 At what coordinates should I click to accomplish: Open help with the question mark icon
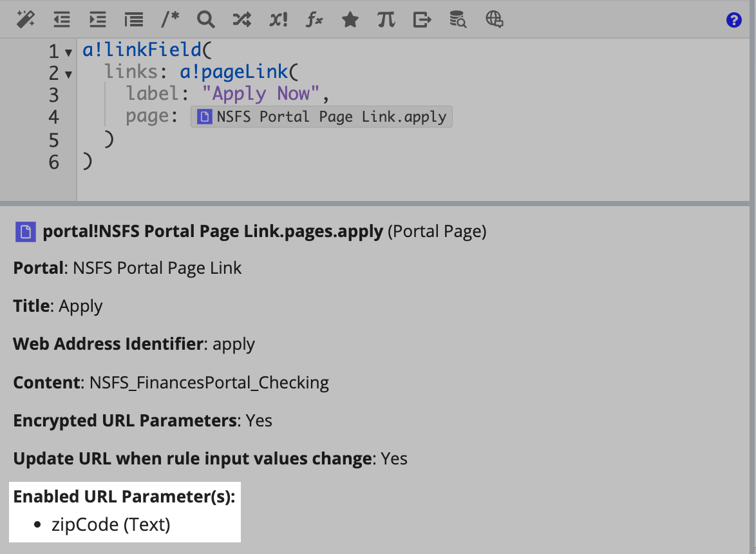point(734,20)
